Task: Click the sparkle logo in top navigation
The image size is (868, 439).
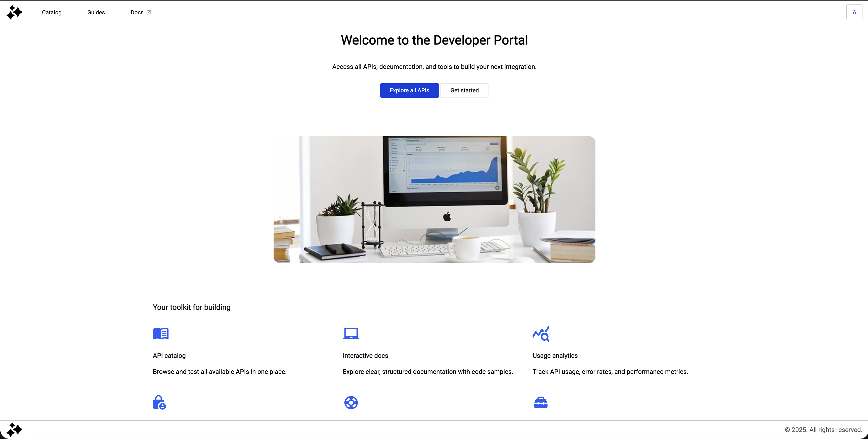Action: coord(15,13)
